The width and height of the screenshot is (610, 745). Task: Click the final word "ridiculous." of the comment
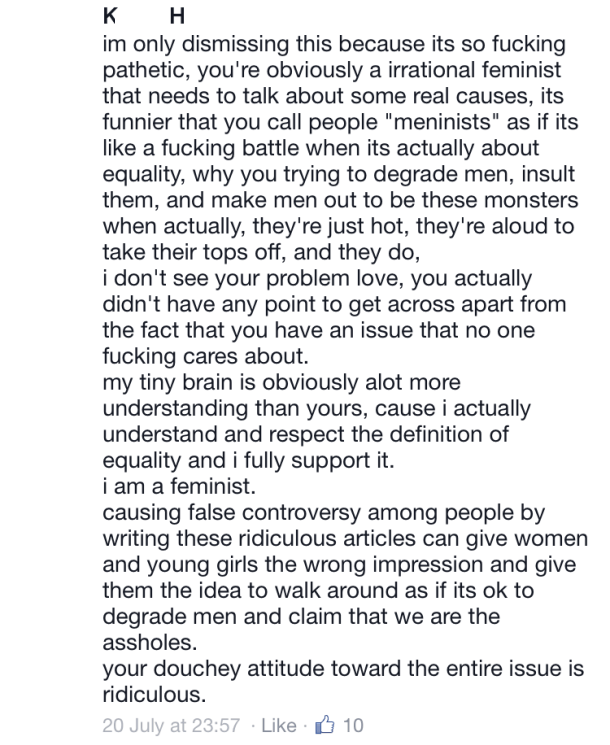pos(154,695)
